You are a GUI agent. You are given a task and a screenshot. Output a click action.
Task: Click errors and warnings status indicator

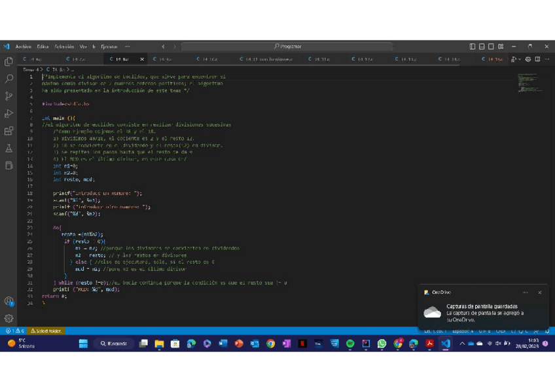(14, 331)
